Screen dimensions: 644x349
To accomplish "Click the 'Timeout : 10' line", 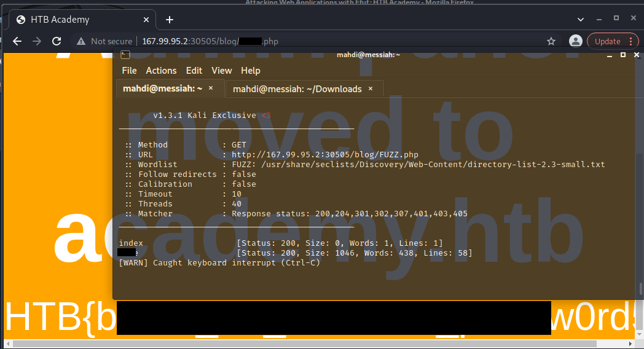I will coord(184,194).
